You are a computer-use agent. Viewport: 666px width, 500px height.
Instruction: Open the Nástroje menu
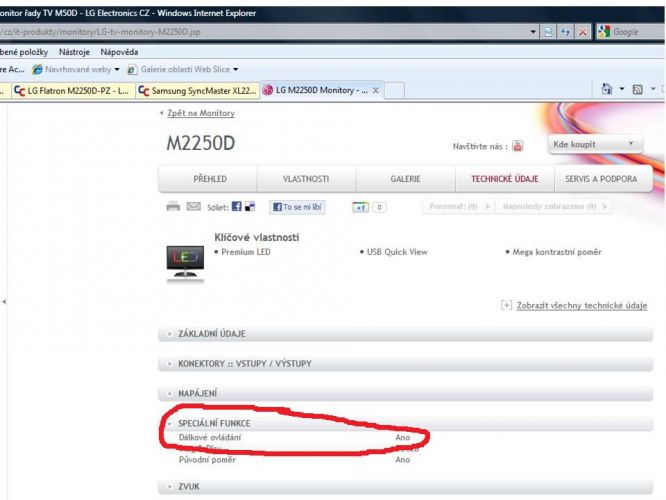tap(74, 52)
